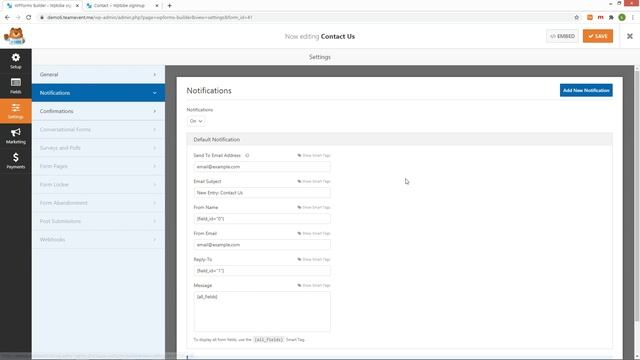Open a new browser tab
640x360 pixels.
(x=169, y=6)
